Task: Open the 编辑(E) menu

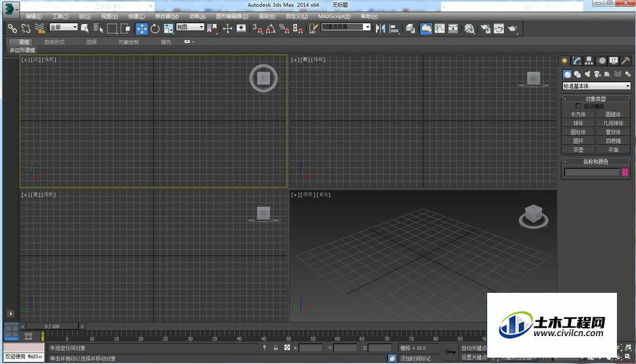Action: click(x=33, y=17)
